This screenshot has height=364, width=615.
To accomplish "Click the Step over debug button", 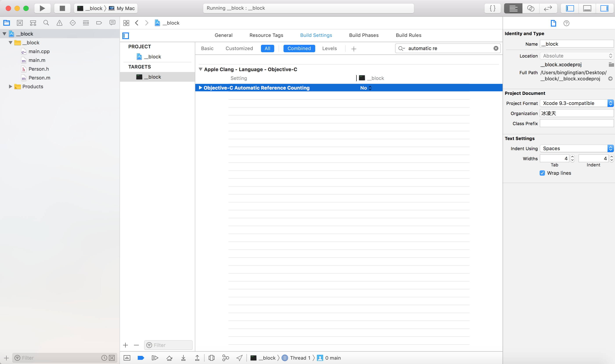I will click(x=169, y=358).
